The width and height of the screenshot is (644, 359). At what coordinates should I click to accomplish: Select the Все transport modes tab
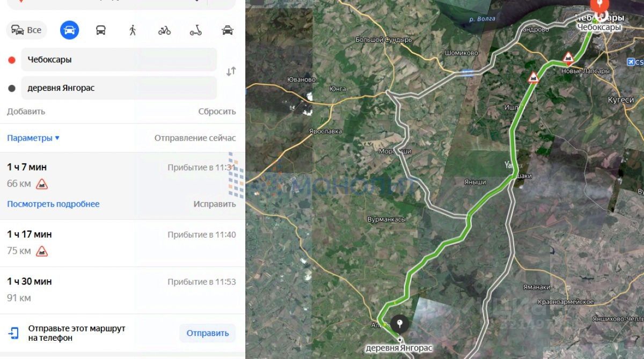click(27, 30)
